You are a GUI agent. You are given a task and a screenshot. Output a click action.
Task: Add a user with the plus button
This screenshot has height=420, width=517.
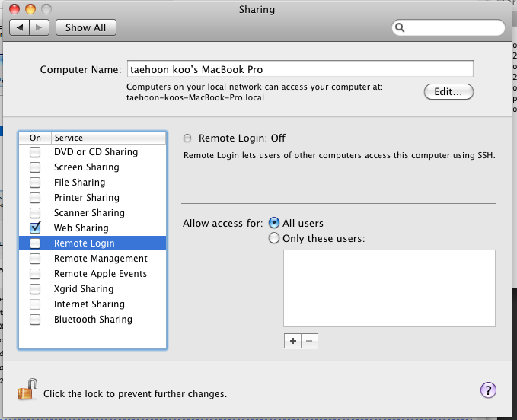[293, 341]
